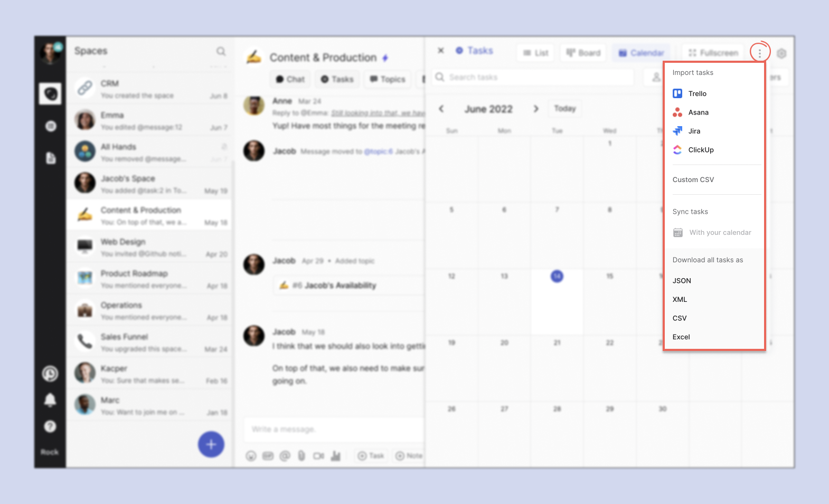This screenshot has height=504, width=829.
Task: Sync tasks with your calendar
Action: click(x=720, y=232)
